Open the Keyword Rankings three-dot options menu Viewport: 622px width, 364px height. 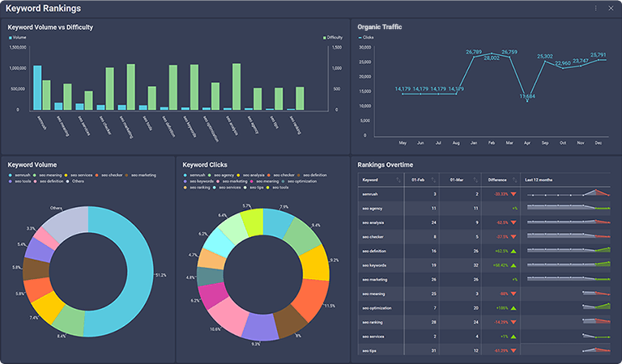coord(595,8)
